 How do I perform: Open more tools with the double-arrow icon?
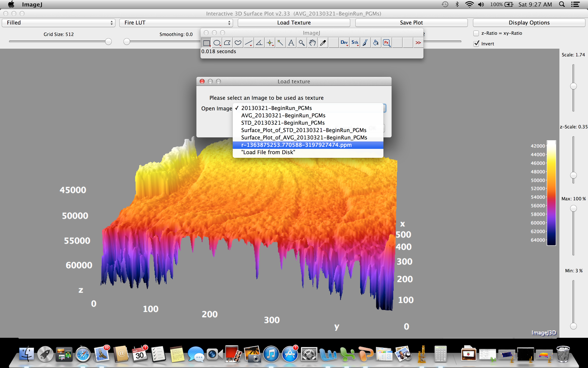pos(418,43)
